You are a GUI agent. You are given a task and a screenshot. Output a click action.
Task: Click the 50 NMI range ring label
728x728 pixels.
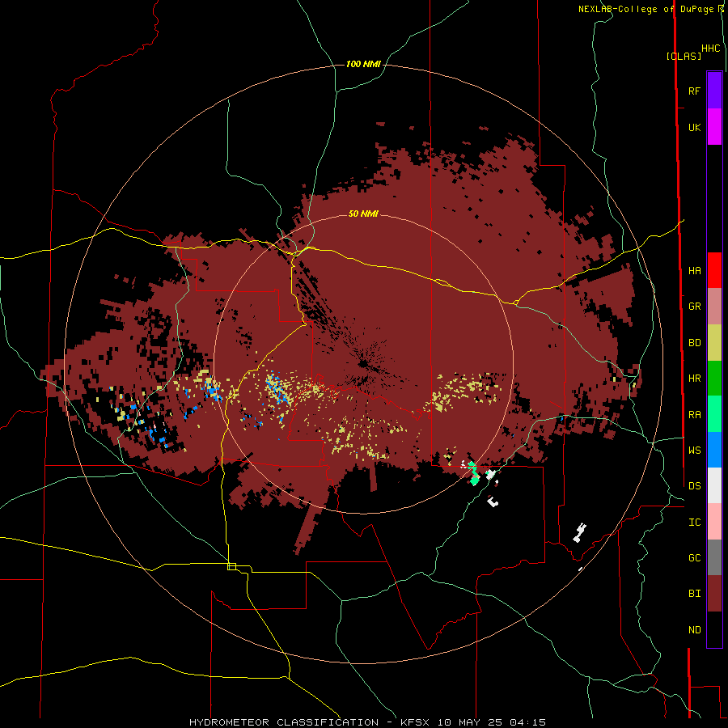pyautogui.click(x=363, y=214)
